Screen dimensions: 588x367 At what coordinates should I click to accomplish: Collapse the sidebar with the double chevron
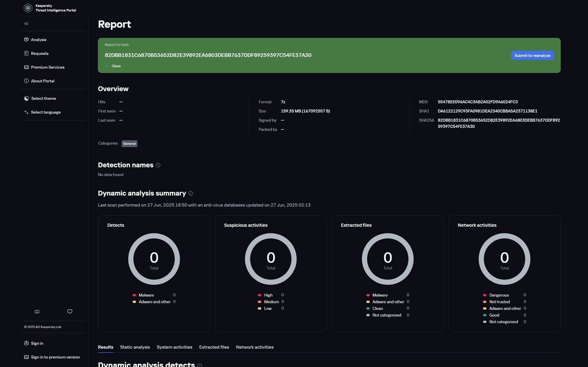coord(26,24)
